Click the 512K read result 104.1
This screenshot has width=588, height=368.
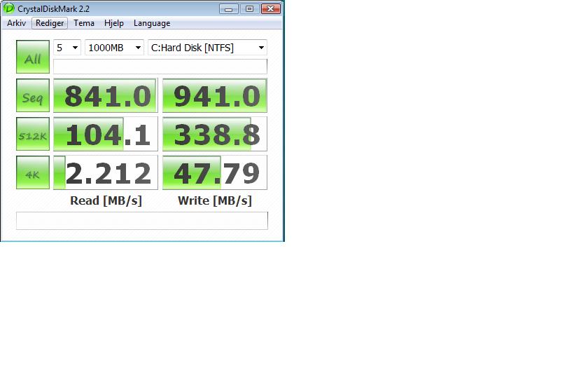click(x=106, y=134)
